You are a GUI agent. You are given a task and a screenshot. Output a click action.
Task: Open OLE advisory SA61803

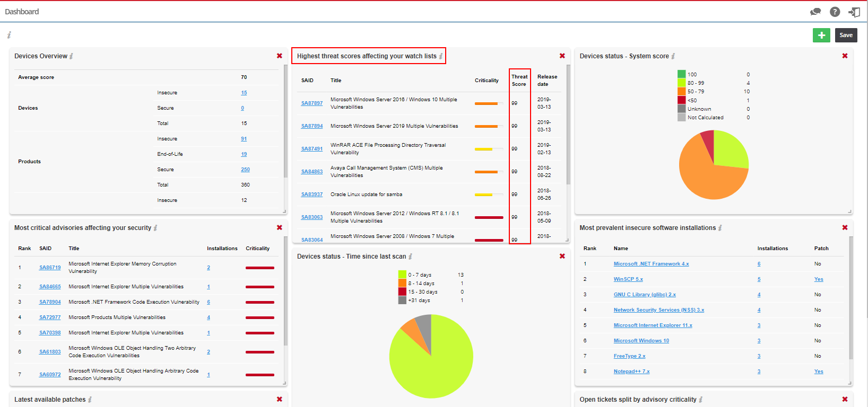(x=50, y=352)
